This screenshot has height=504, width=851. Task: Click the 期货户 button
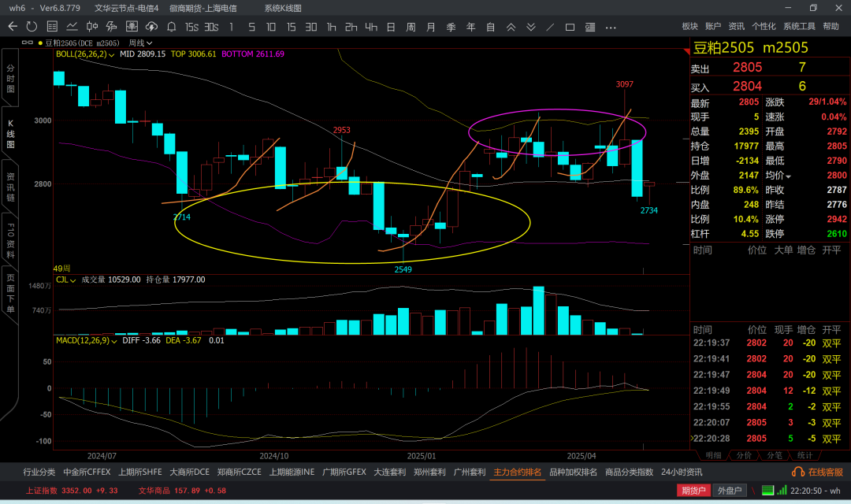(x=693, y=491)
